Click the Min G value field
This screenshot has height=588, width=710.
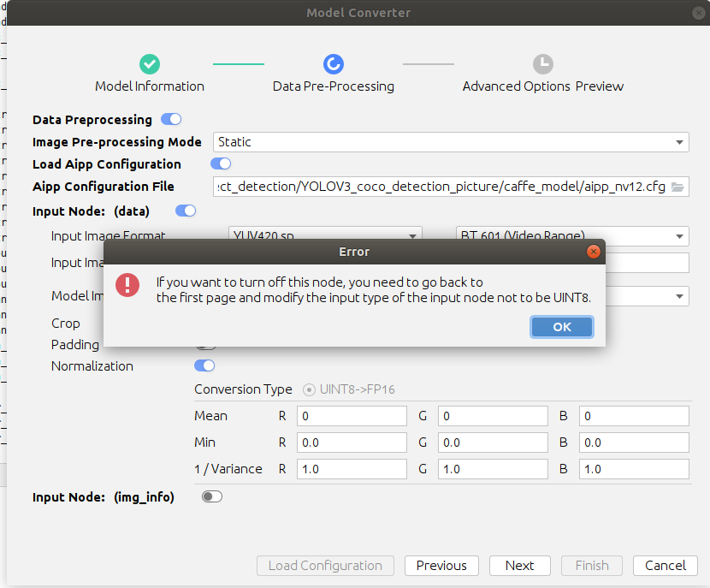click(493, 442)
